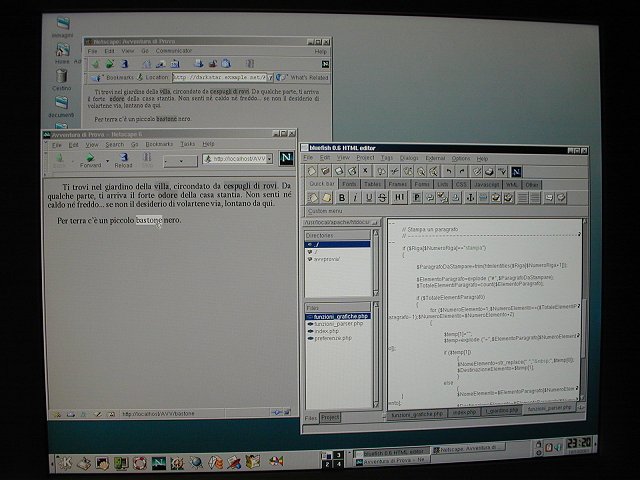Open the Communicator menu in Netscape Communicator
This screenshot has width=640, height=480.
pos(173,51)
